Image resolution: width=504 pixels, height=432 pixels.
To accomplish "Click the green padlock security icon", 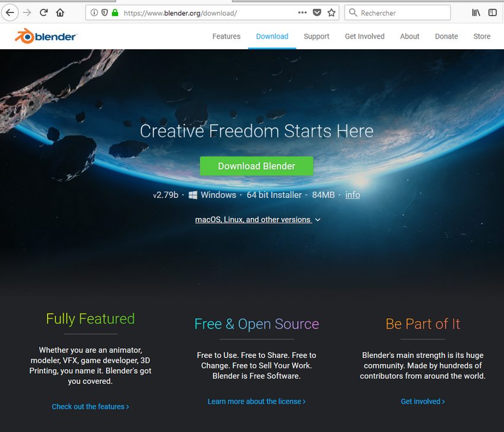I will tap(115, 13).
